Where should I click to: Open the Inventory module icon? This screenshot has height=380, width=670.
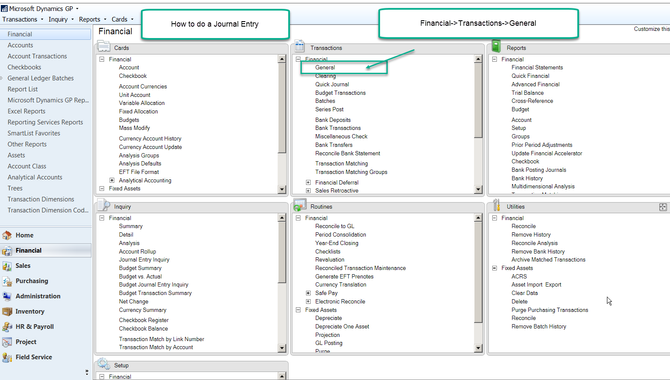point(7,312)
